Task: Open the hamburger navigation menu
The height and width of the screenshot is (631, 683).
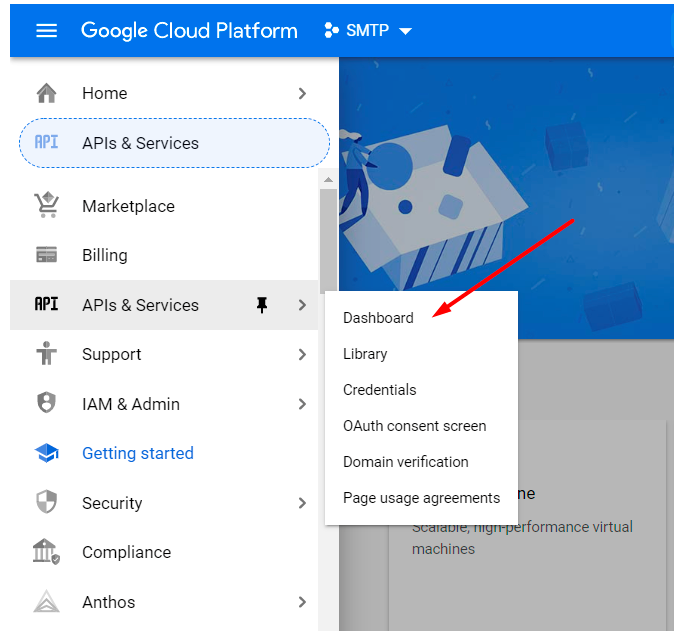Action: pyautogui.click(x=46, y=30)
